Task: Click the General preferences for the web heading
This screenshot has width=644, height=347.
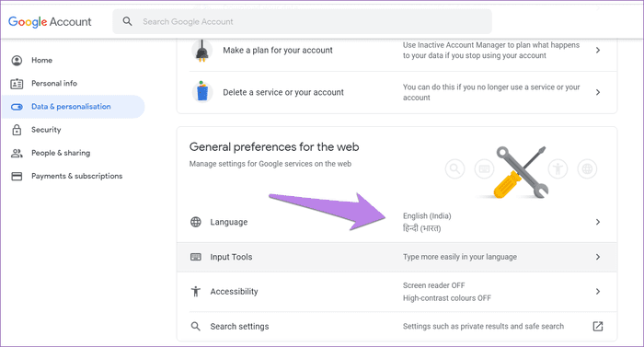Action: (274, 146)
